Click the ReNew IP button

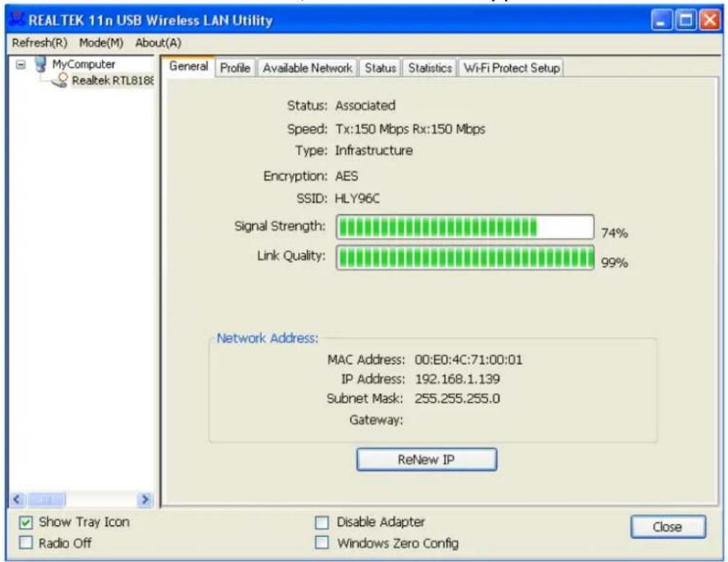pyautogui.click(x=426, y=460)
